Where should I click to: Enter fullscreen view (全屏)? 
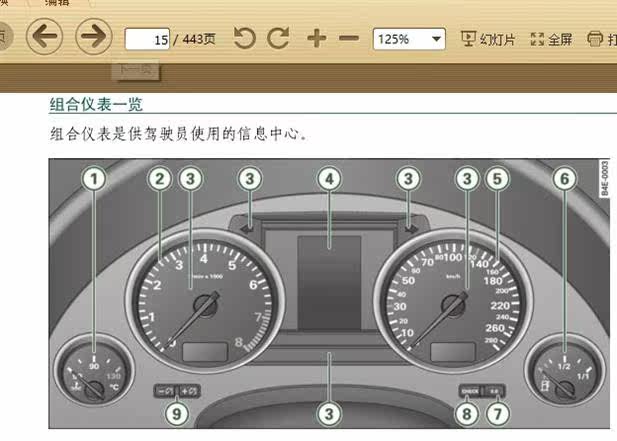[551, 39]
